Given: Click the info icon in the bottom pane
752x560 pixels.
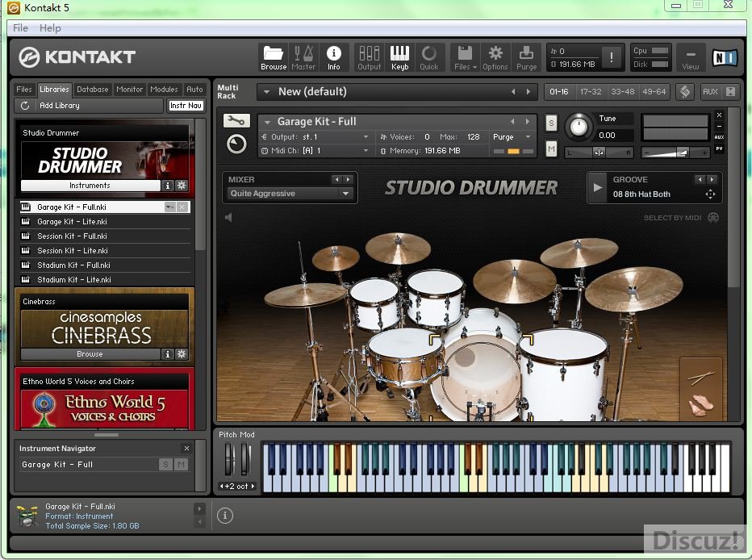Looking at the screenshot, I should click(x=225, y=516).
